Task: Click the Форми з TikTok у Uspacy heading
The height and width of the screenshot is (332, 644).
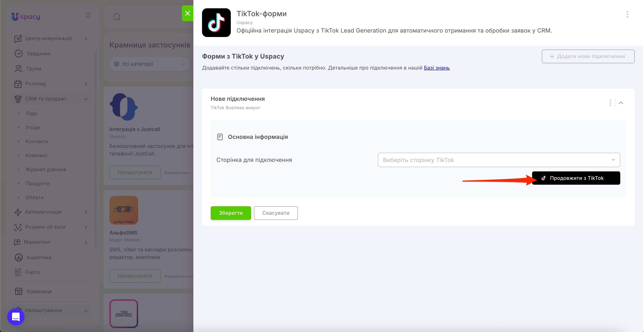Action: 243,56
